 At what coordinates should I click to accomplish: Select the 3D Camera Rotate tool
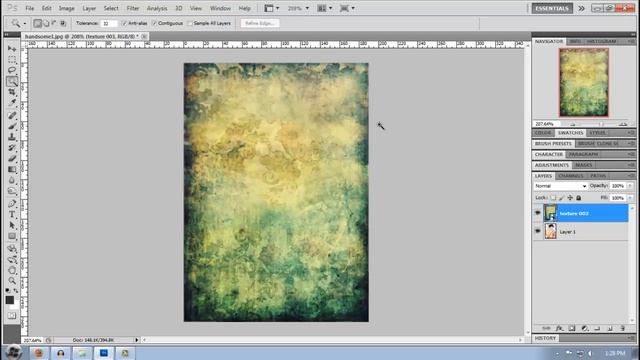[12, 259]
